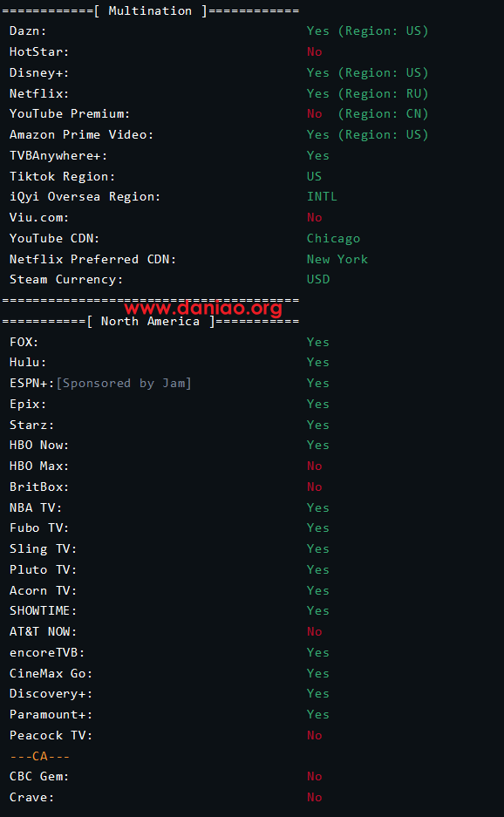The image size is (504, 817).
Task: Click the AT&T NOW label
Action: point(44,632)
